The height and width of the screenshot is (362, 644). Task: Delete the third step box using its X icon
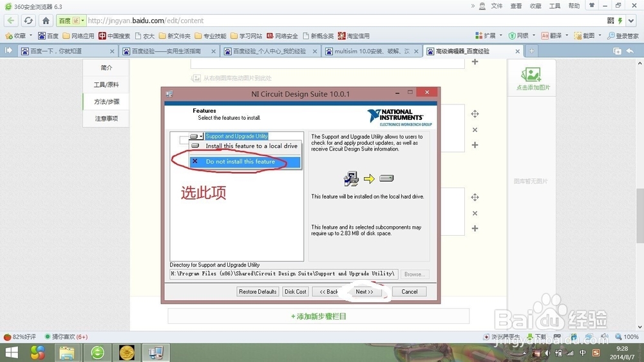tap(475, 213)
